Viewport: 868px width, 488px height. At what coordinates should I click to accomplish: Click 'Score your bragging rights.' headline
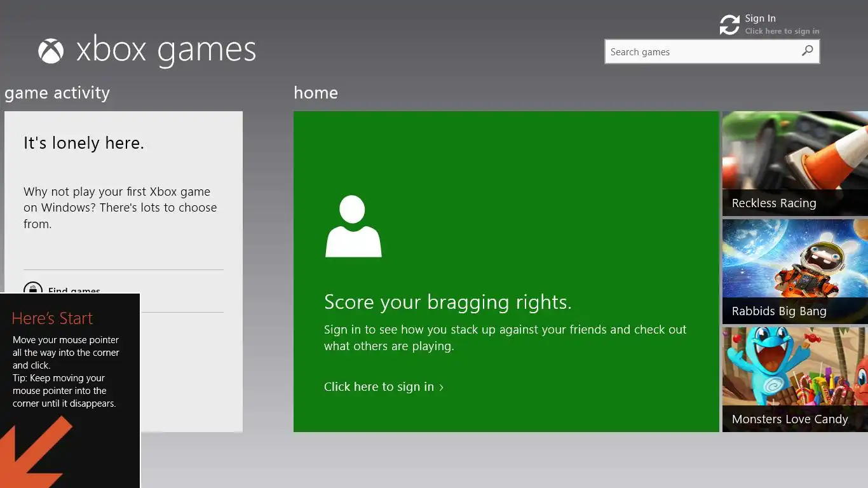448,302
